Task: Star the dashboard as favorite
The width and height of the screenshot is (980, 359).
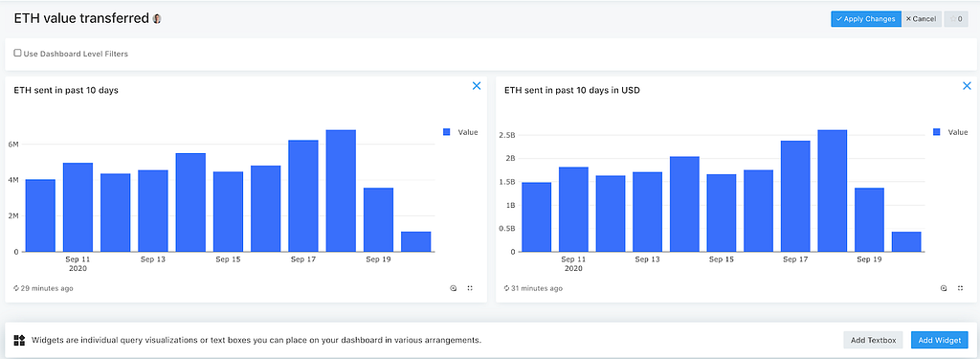Action: (x=956, y=19)
